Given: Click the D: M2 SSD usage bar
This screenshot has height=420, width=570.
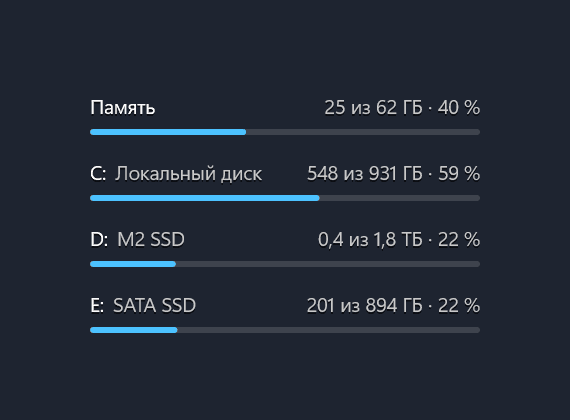Looking at the screenshot, I should click(x=285, y=264).
